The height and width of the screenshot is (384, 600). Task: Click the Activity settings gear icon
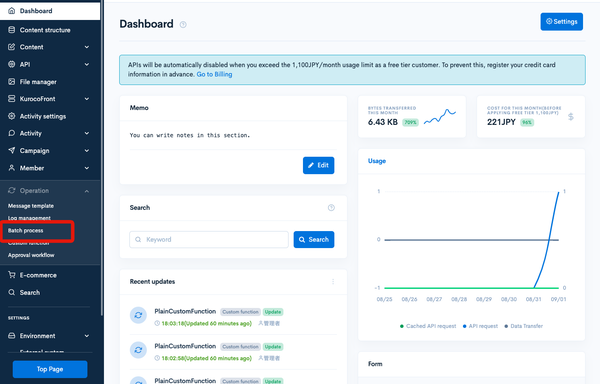pyautogui.click(x=12, y=116)
